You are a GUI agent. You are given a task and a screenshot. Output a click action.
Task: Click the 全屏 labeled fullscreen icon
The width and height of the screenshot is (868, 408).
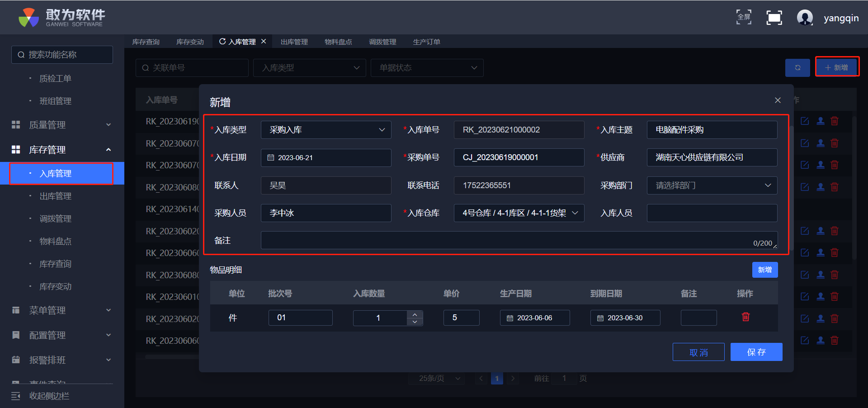tap(744, 17)
